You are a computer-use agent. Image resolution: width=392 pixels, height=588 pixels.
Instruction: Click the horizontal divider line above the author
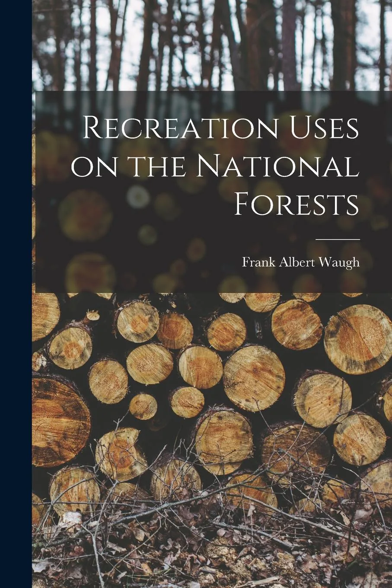[338, 239]
